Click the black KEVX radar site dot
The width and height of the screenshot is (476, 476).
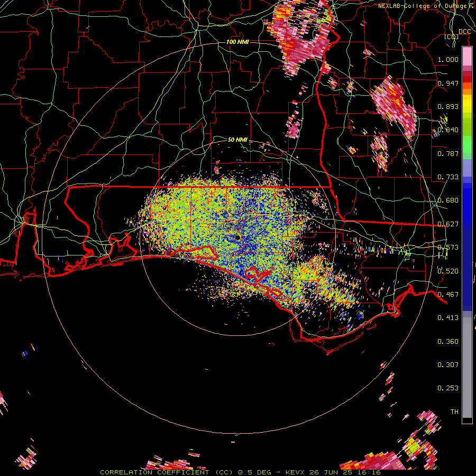tap(238, 237)
